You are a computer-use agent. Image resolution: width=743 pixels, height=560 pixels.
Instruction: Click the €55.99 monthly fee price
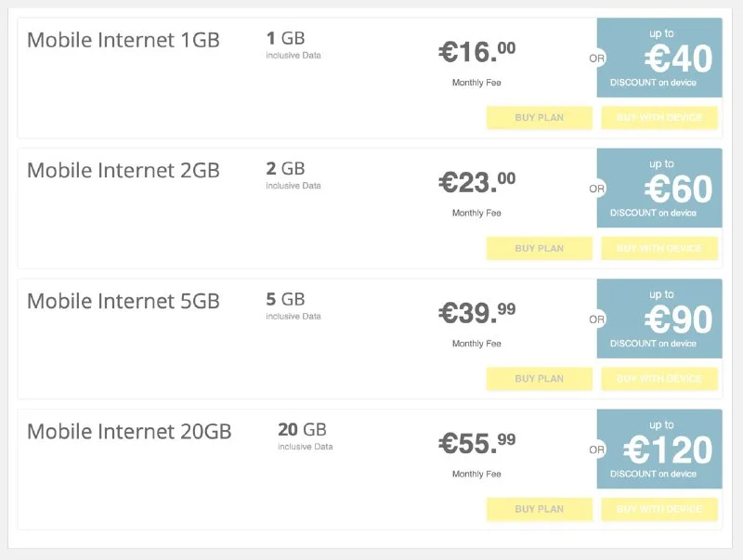pyautogui.click(x=476, y=444)
